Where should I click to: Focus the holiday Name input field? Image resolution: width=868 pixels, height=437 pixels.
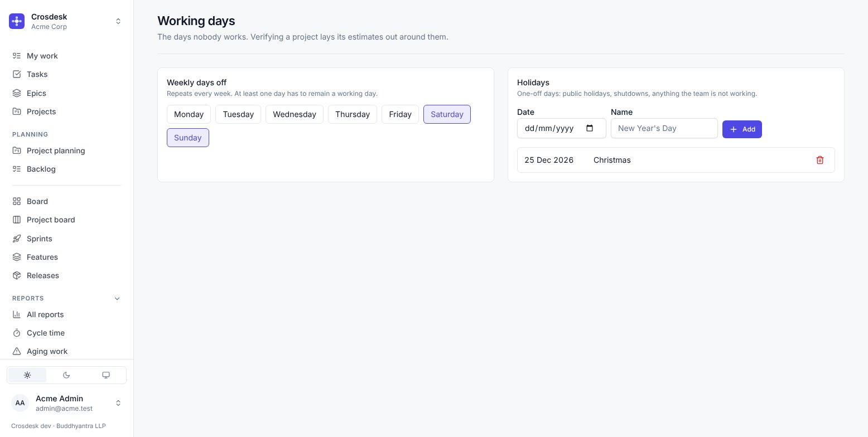pyautogui.click(x=664, y=128)
